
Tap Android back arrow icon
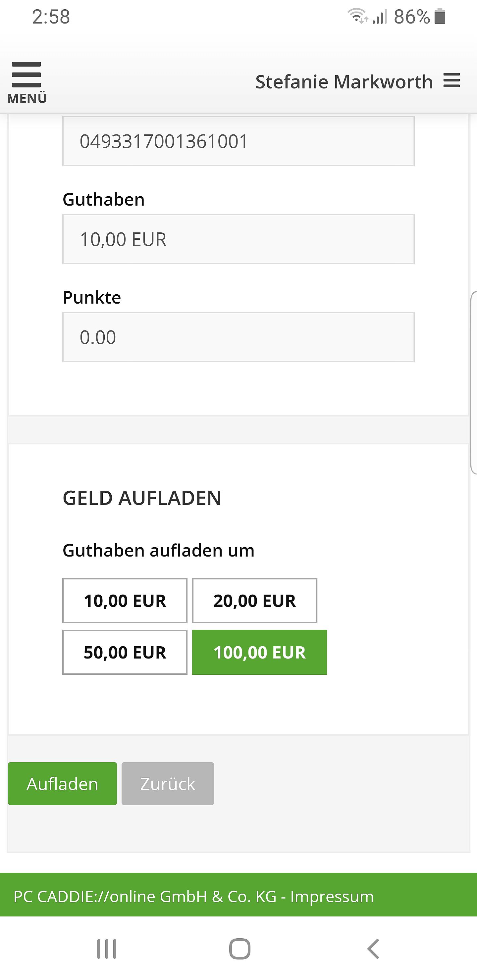coord(373,949)
